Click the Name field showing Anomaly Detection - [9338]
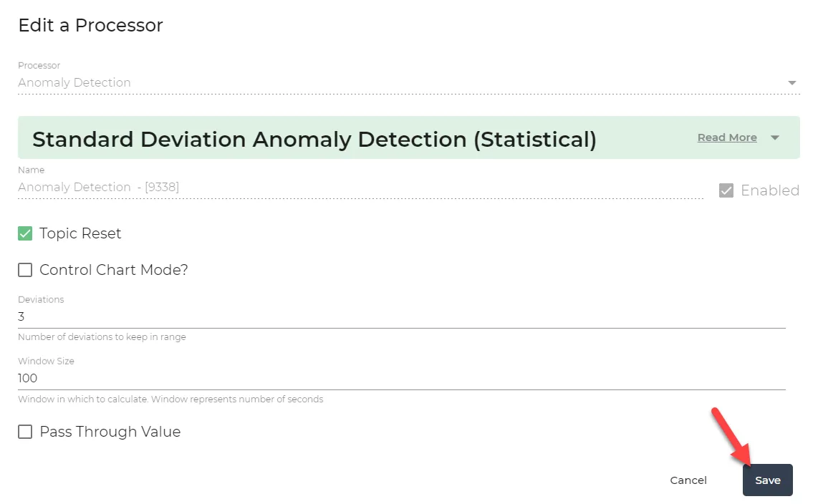 (360, 187)
